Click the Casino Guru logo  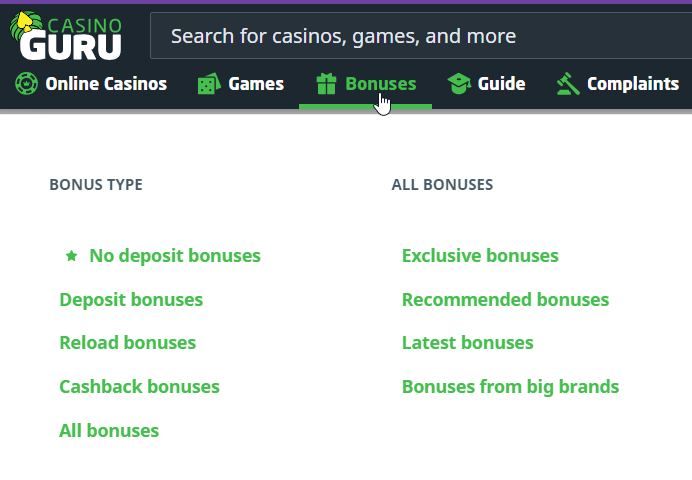pos(68,36)
